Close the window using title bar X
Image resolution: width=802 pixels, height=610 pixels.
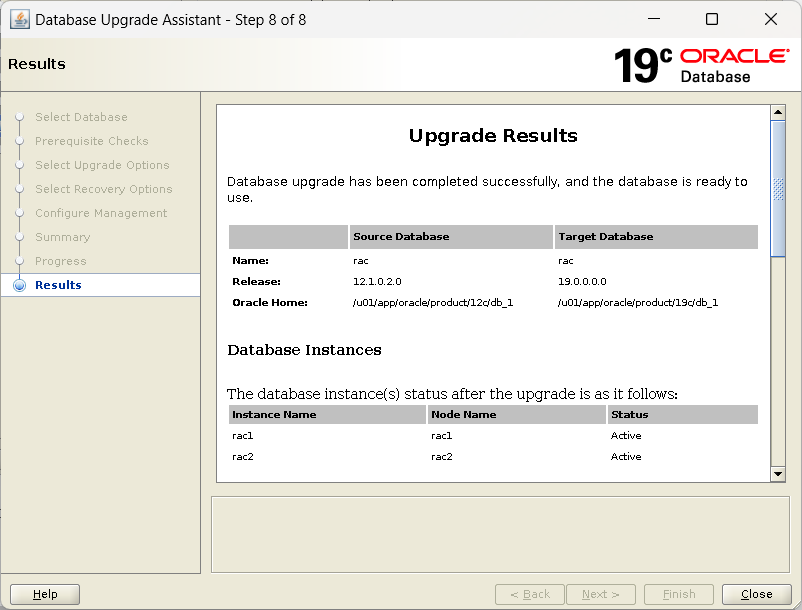(x=770, y=19)
